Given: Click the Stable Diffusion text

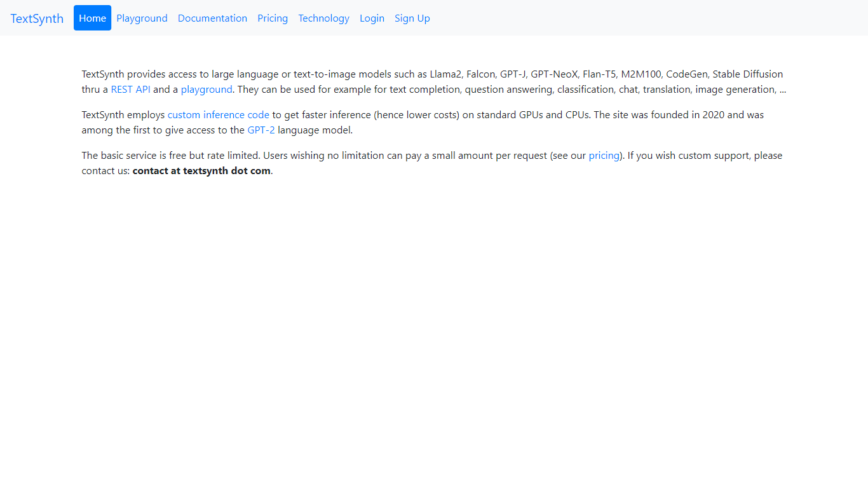Looking at the screenshot, I should coord(748,74).
